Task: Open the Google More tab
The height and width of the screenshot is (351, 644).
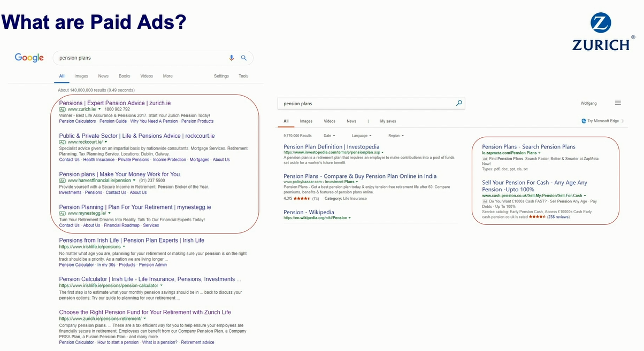Action: pos(168,76)
